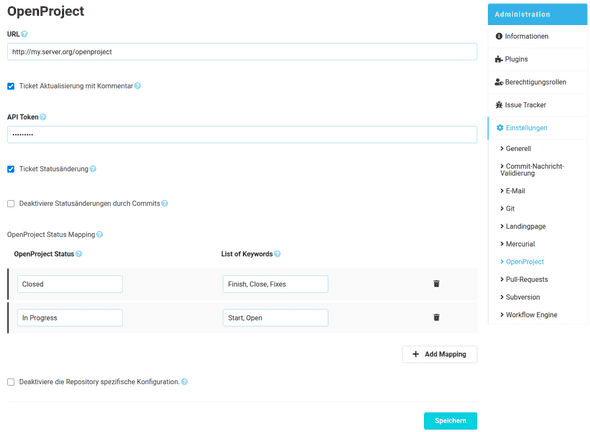Click the Add Mapping button
Viewport: 590px width, 432px height.
click(x=439, y=354)
